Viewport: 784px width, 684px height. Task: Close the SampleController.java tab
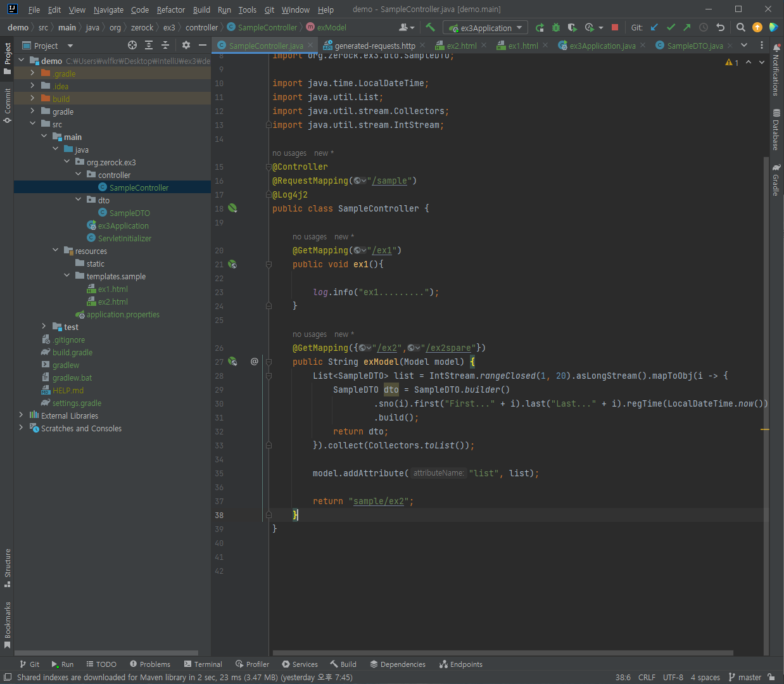(x=310, y=45)
